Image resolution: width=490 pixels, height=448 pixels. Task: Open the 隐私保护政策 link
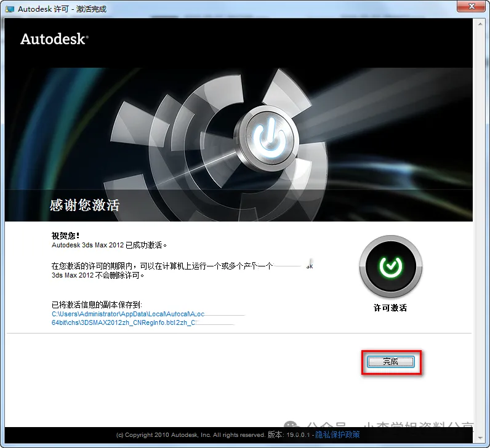[x=337, y=434]
